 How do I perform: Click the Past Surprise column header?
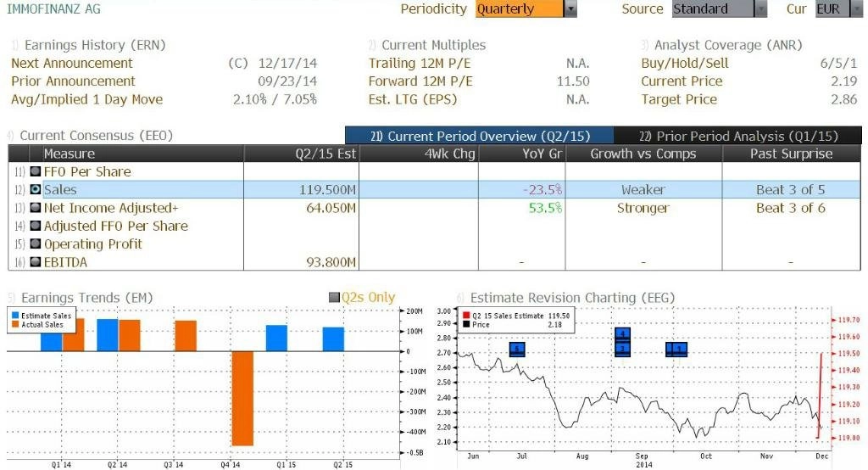tap(792, 154)
